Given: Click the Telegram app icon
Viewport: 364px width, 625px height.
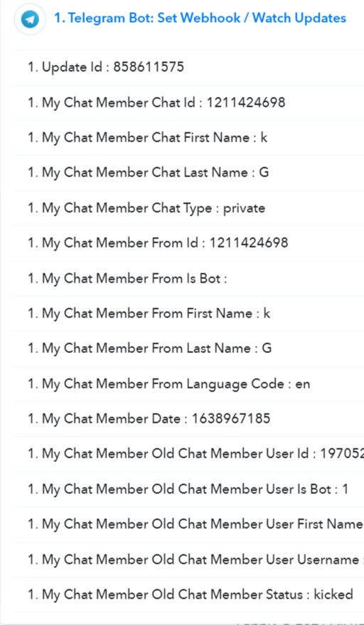Looking at the screenshot, I should pos(30,19).
